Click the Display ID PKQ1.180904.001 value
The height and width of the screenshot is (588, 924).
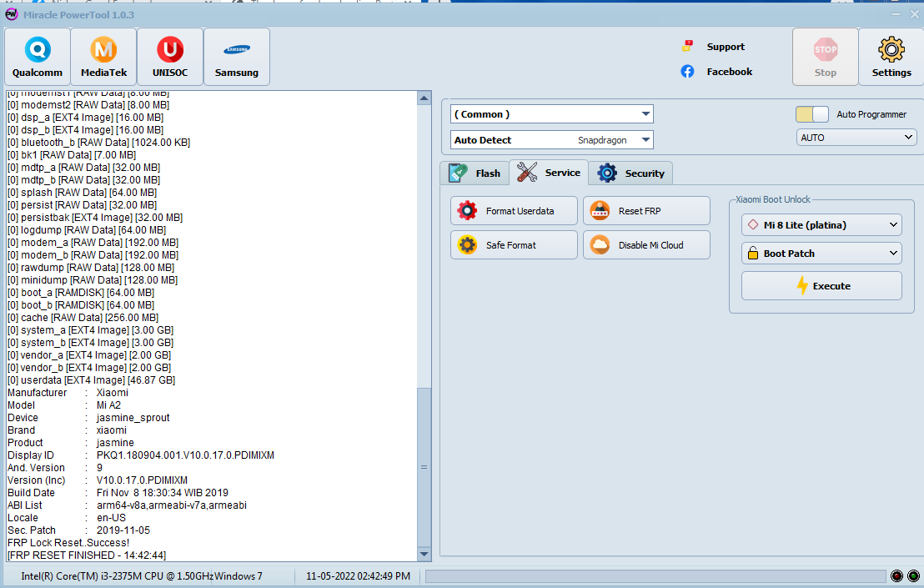(185, 455)
